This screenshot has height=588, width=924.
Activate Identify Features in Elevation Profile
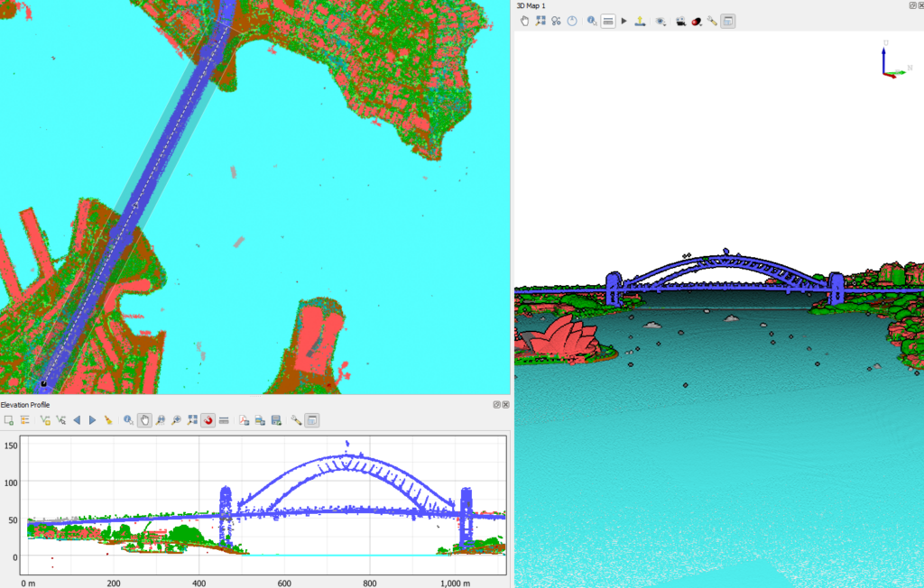(128, 420)
